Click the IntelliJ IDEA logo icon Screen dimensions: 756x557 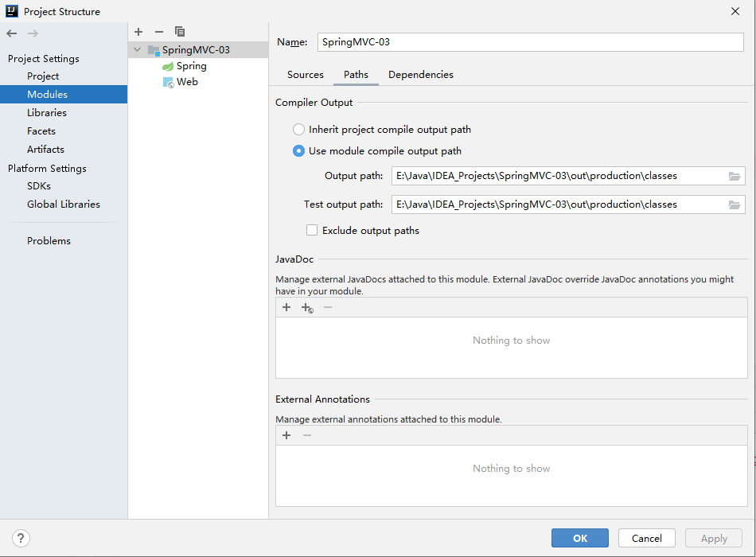pos(12,11)
